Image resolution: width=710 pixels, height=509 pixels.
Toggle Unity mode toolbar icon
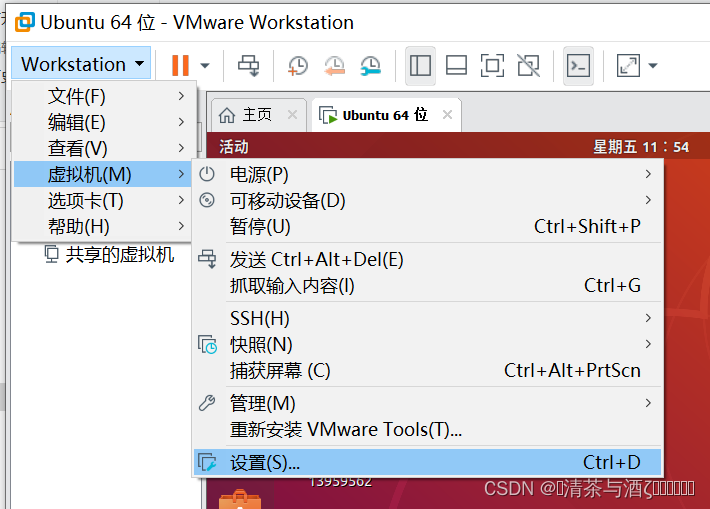click(x=528, y=66)
